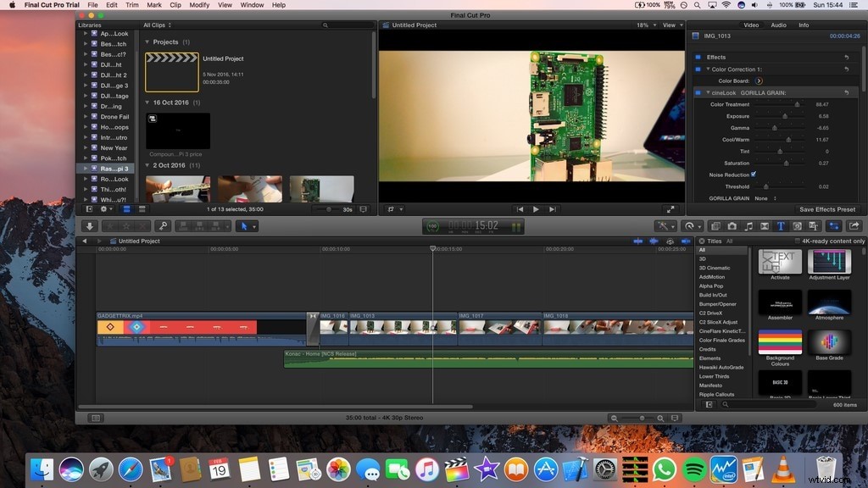
Task: Enable the 4K-ready content only filter
Action: point(798,241)
